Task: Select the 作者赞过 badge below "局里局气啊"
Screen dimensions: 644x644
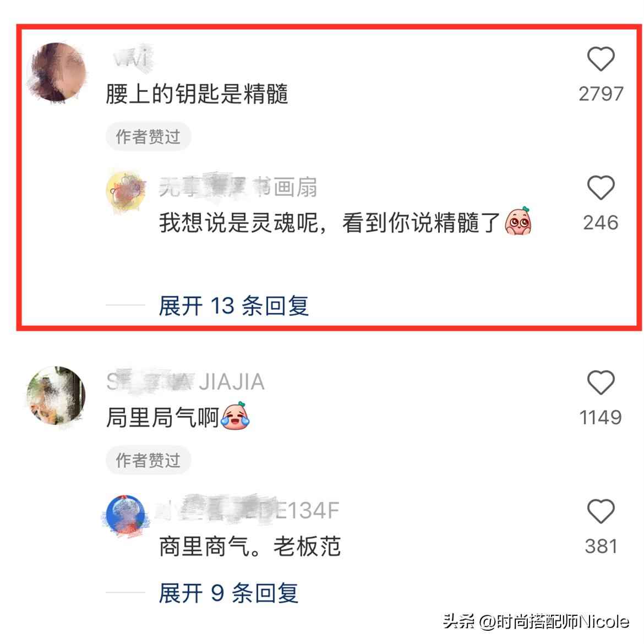Action: click(x=148, y=460)
